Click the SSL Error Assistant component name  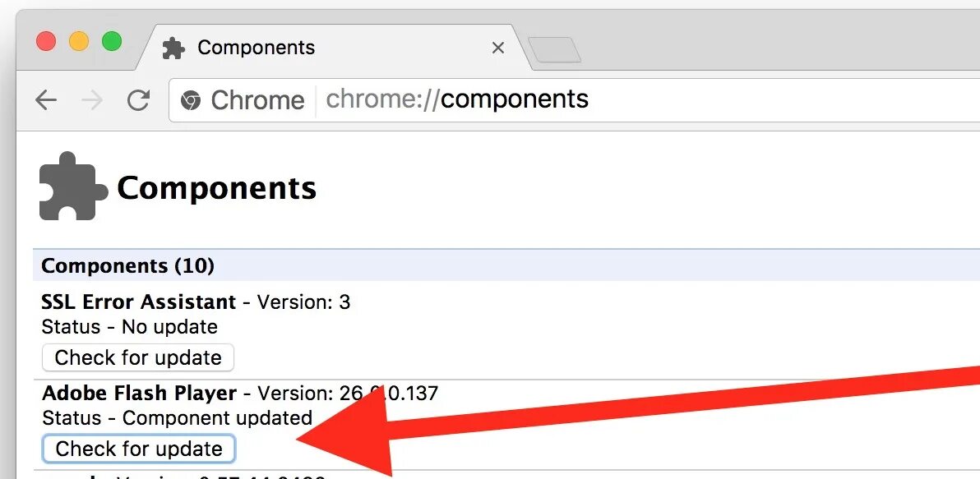pyautogui.click(x=138, y=302)
